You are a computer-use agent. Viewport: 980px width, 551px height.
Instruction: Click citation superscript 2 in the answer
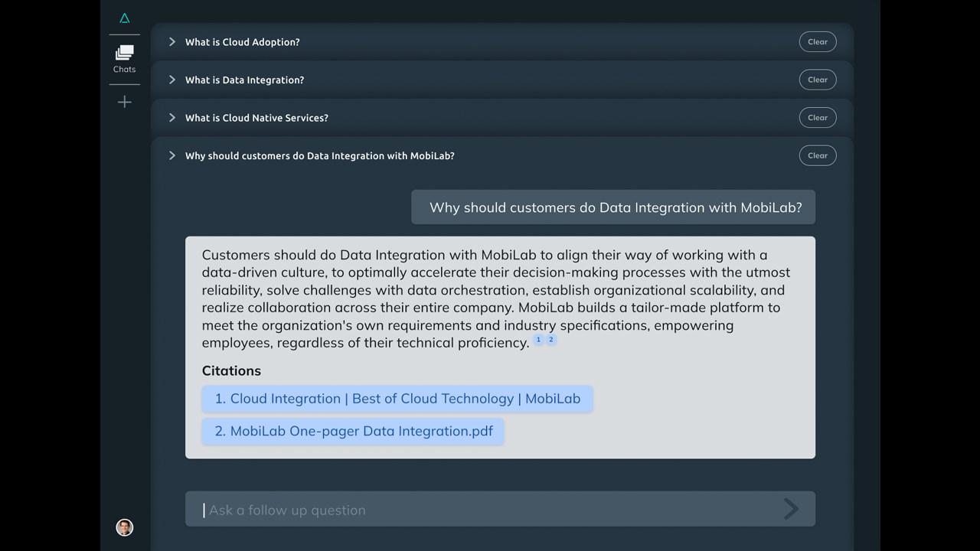point(550,340)
